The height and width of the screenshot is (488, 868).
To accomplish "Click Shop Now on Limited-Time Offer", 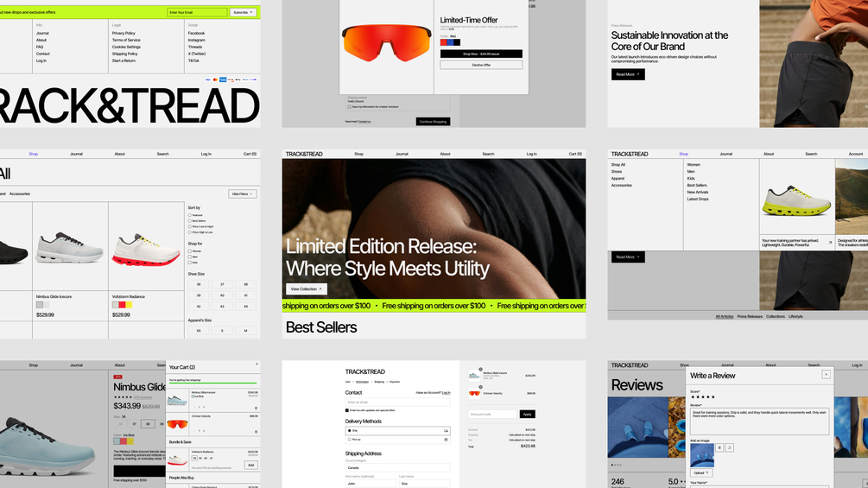I will 481,54.
